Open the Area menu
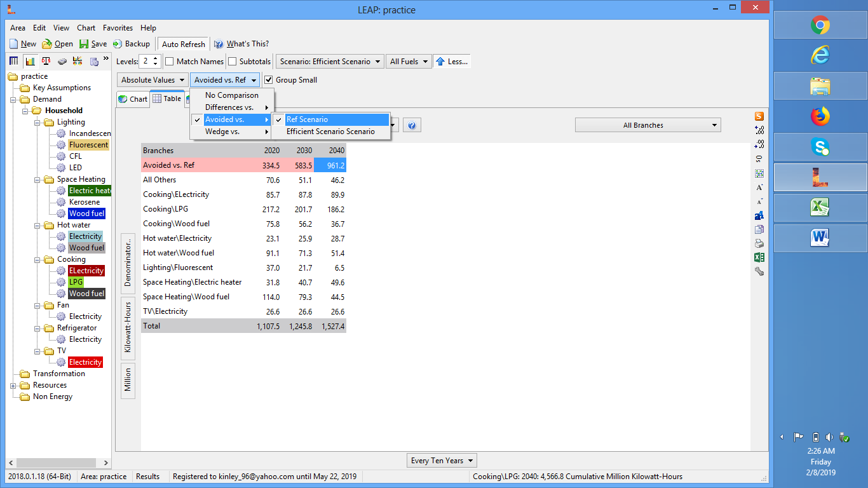Screen dimensions: 868x488 (18, 28)
